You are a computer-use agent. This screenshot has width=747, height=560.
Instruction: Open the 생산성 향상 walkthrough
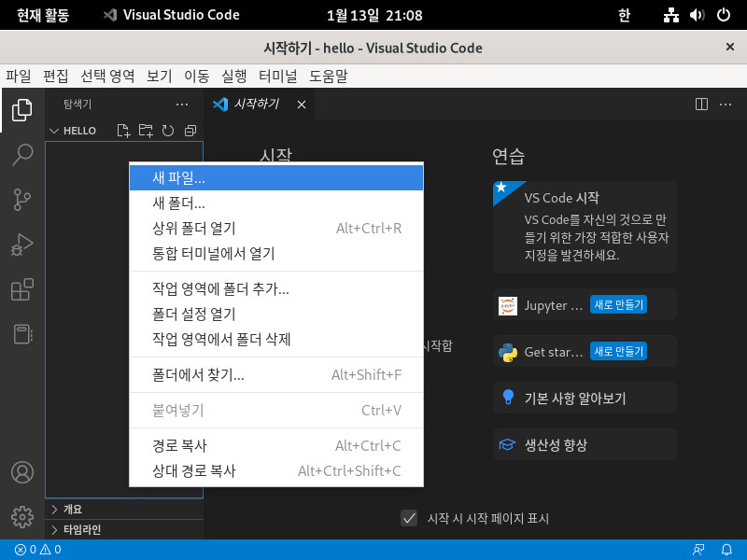coord(585,445)
